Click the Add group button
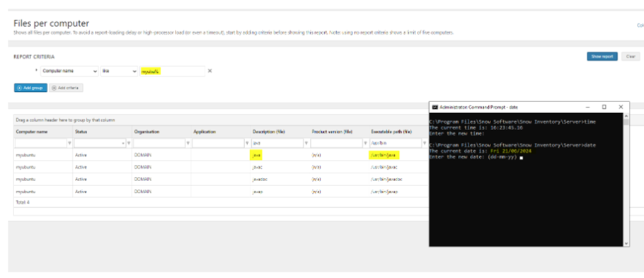Screen dimensions: 644x278 pos(31,88)
